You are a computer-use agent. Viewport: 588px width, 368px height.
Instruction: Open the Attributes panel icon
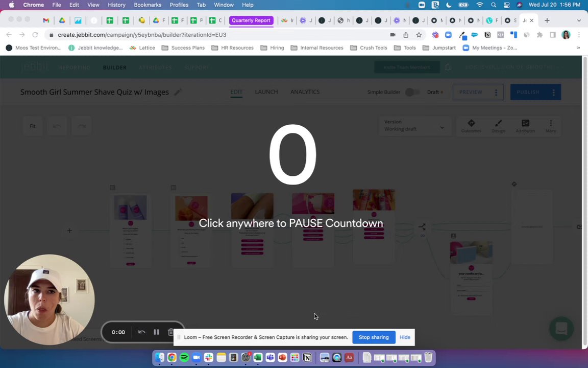tap(525, 126)
